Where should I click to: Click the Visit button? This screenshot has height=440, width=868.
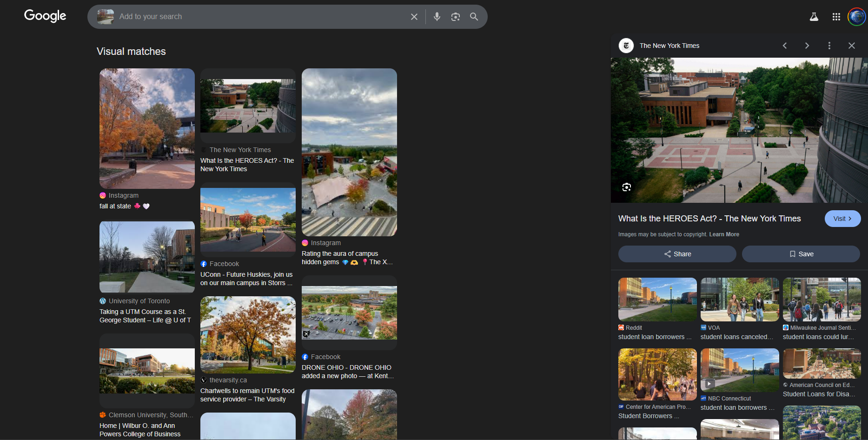[x=842, y=219]
